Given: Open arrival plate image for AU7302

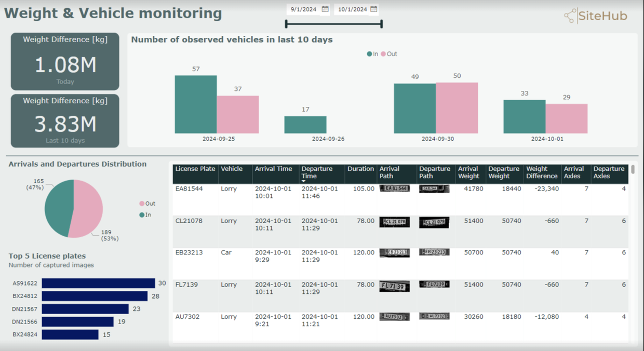Looking at the screenshot, I should point(395,316).
